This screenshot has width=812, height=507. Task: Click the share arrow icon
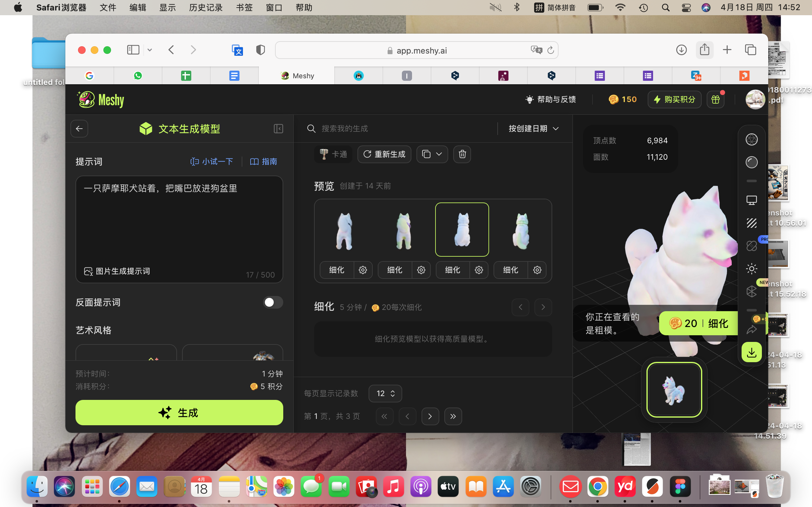point(751,330)
